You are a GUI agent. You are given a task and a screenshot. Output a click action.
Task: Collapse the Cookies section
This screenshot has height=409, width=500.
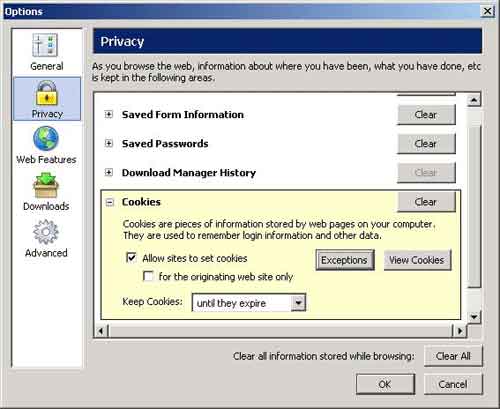109,202
